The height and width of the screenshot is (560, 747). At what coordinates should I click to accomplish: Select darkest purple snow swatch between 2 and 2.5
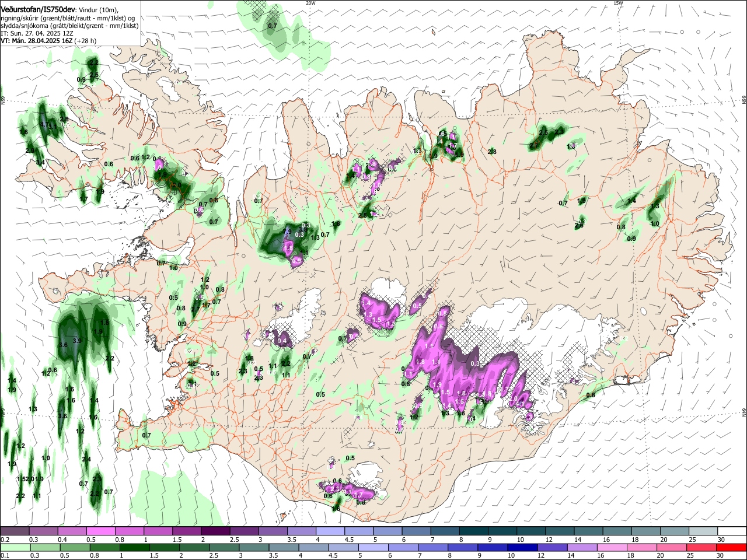tap(215, 531)
